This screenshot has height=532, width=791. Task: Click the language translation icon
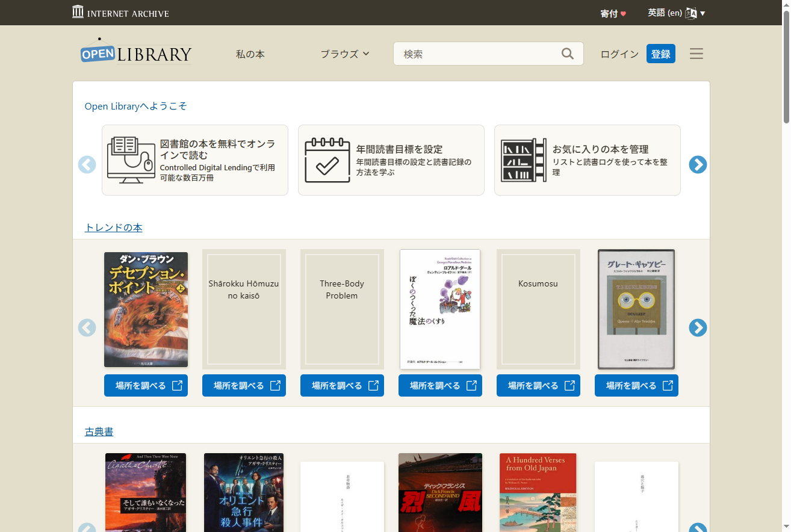point(690,13)
